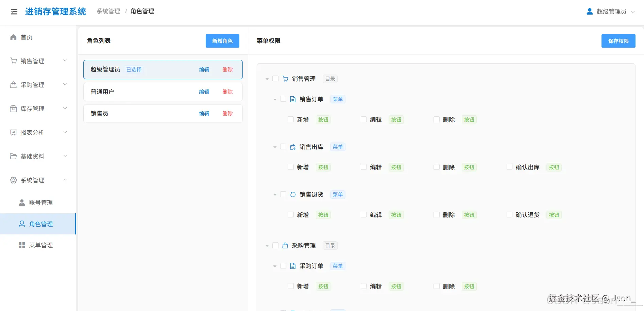The image size is (644, 311).
Task: Collapse the 销售退货 tree node arrow
Action: click(275, 195)
